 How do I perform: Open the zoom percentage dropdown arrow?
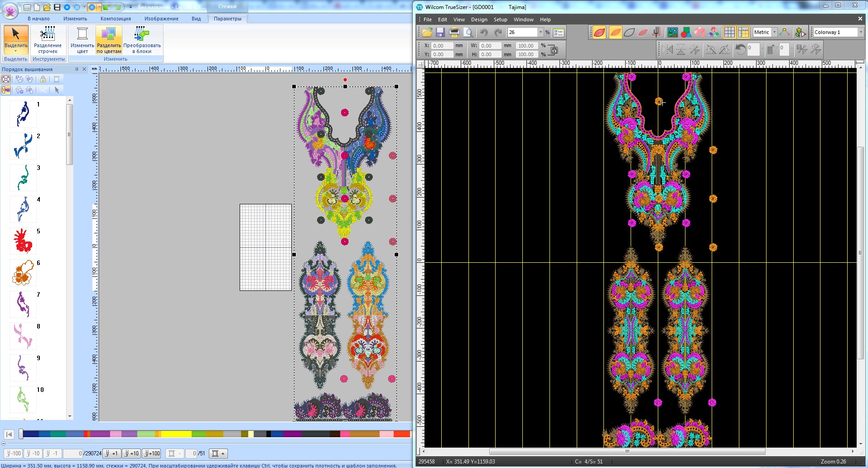click(x=540, y=32)
